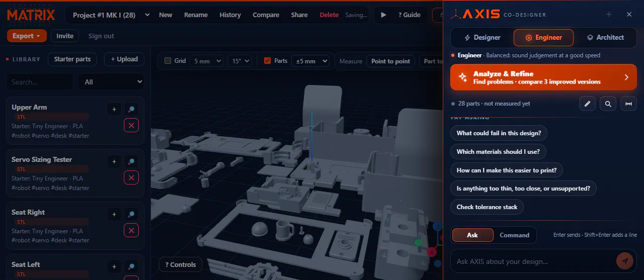Open Compare in the top menu
Screen dimensions: 644x280
click(266, 15)
